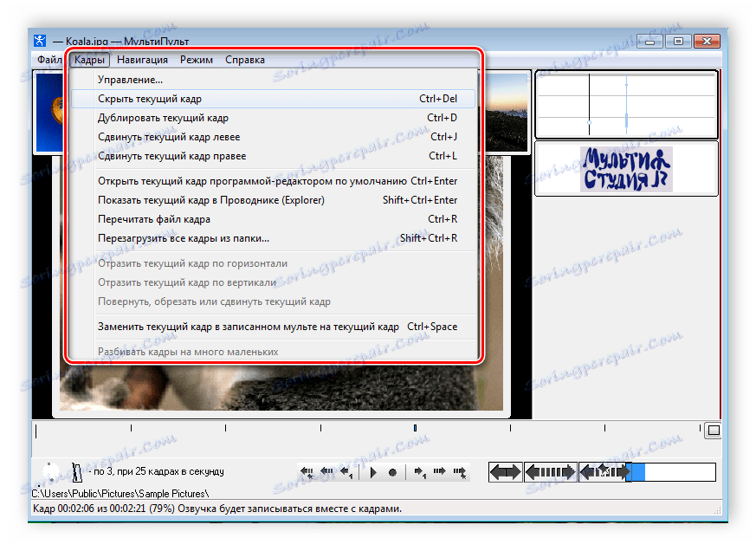Step forward one frame with right arrow 1
Viewport: 756px width, 551px height.
point(419,472)
